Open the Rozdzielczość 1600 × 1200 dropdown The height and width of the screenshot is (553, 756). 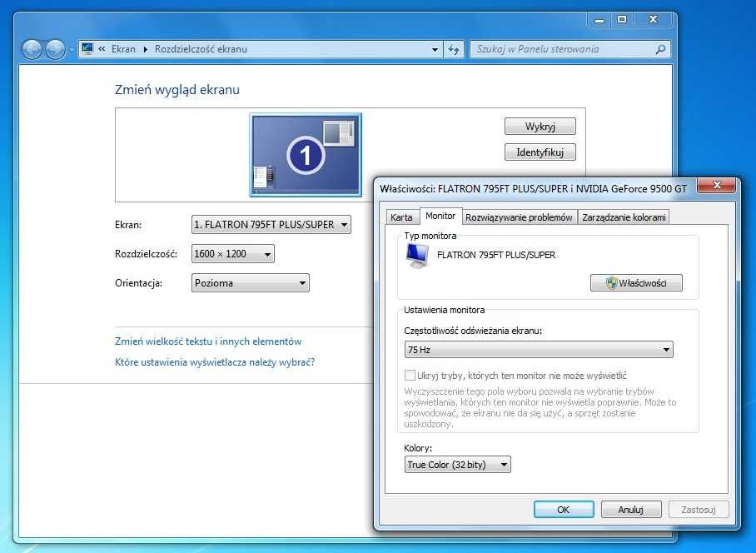[233, 254]
